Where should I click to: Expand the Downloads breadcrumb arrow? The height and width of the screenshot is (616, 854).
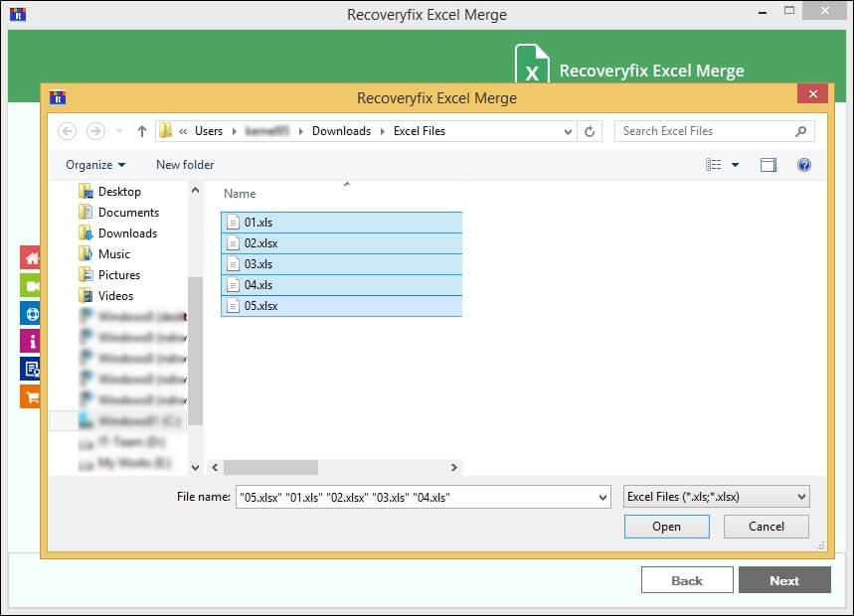click(383, 131)
